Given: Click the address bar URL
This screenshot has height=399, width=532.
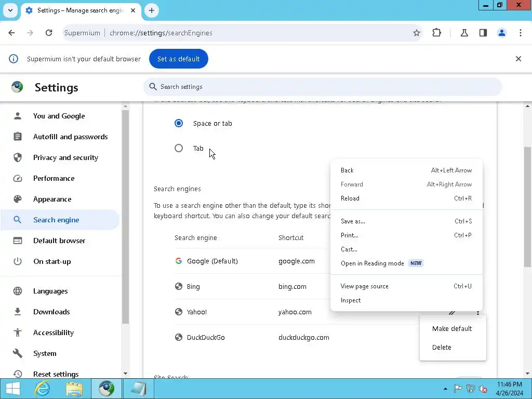Looking at the screenshot, I should click(161, 33).
